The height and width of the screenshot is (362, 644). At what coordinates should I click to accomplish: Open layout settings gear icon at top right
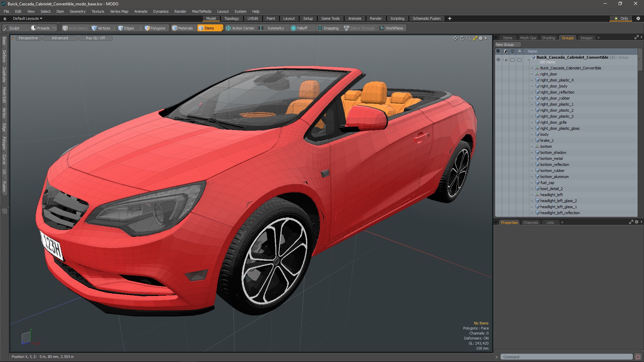(638, 18)
